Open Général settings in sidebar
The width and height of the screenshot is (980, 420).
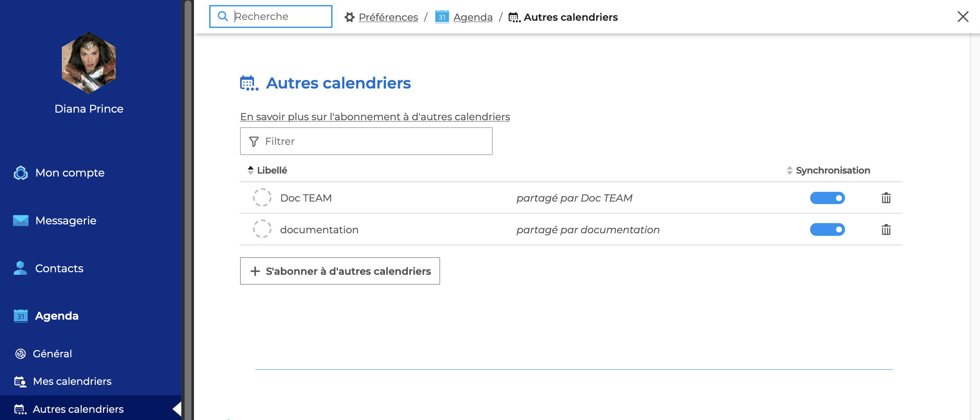point(52,354)
